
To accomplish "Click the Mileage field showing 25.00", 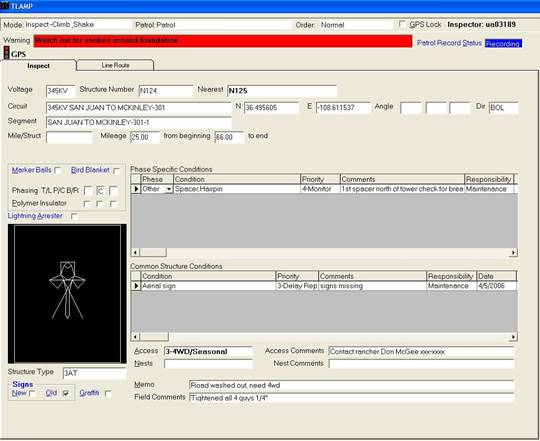I will coord(145,137).
